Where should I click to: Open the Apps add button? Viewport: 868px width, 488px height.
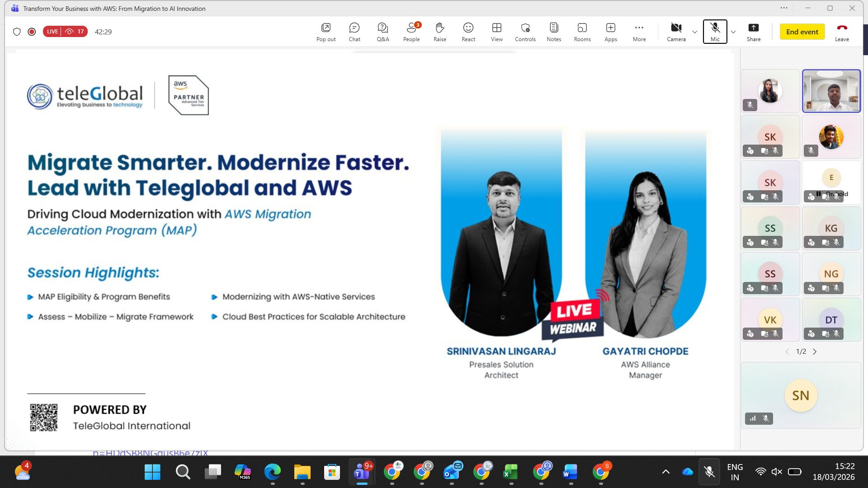point(610,32)
